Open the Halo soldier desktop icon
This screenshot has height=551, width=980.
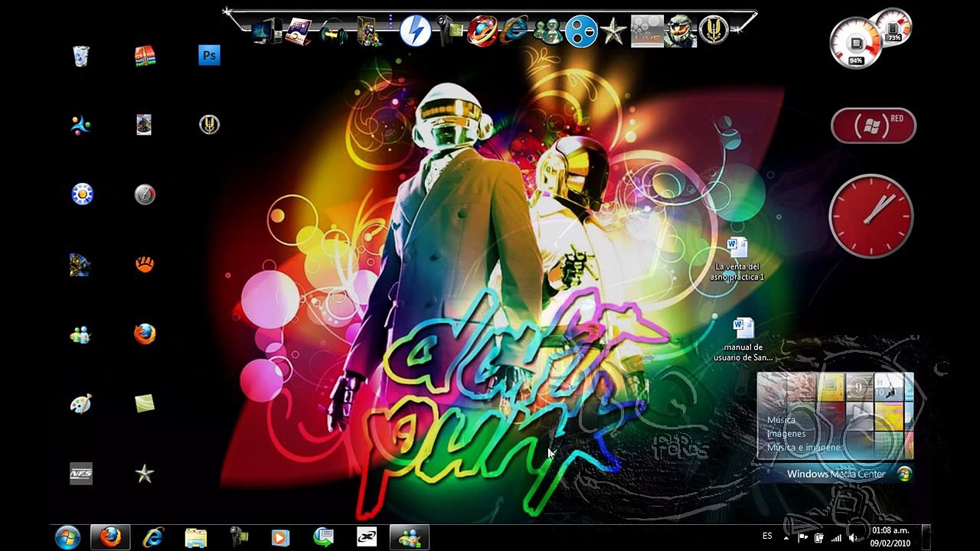[x=80, y=265]
